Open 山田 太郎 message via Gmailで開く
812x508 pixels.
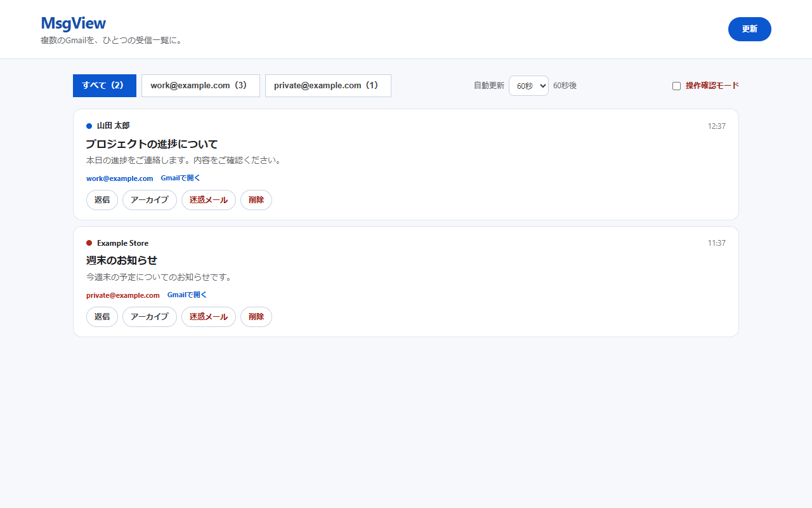[180, 178]
